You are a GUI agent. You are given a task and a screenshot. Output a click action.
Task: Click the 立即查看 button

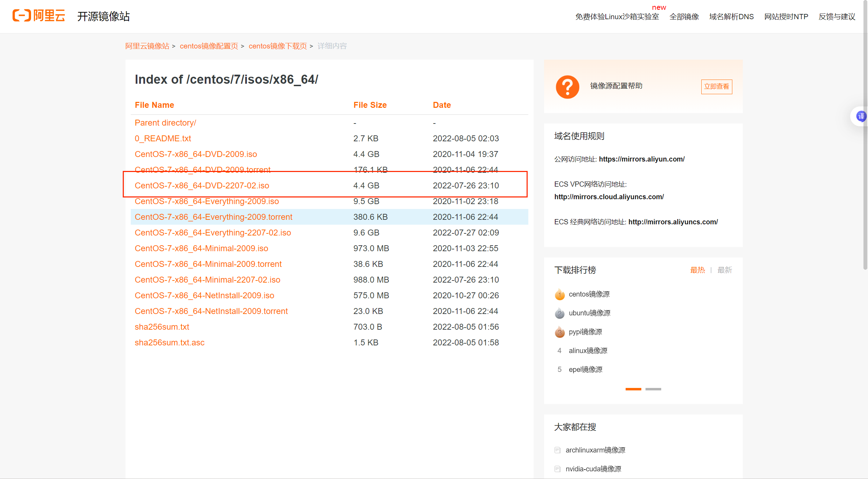point(716,87)
